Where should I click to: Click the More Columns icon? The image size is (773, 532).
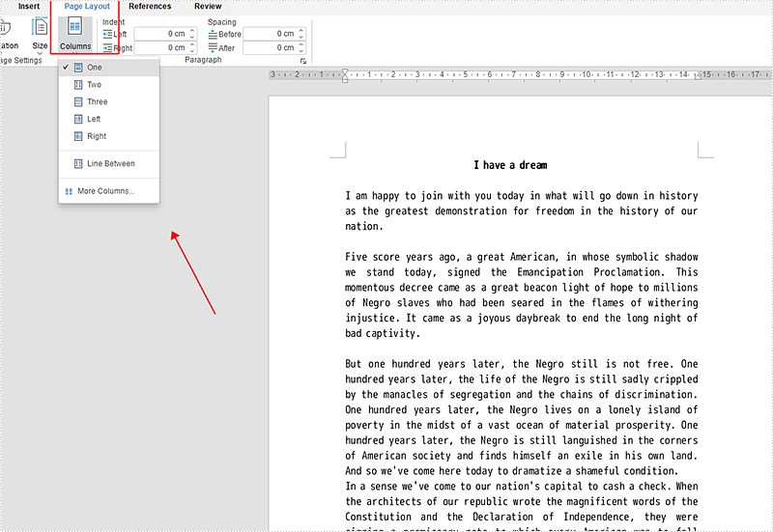[69, 191]
